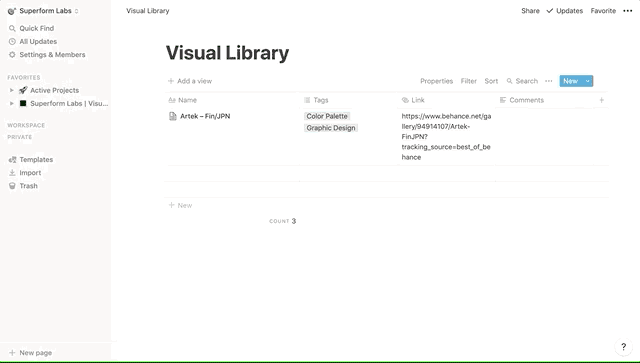Click the Name column header

click(x=183, y=100)
